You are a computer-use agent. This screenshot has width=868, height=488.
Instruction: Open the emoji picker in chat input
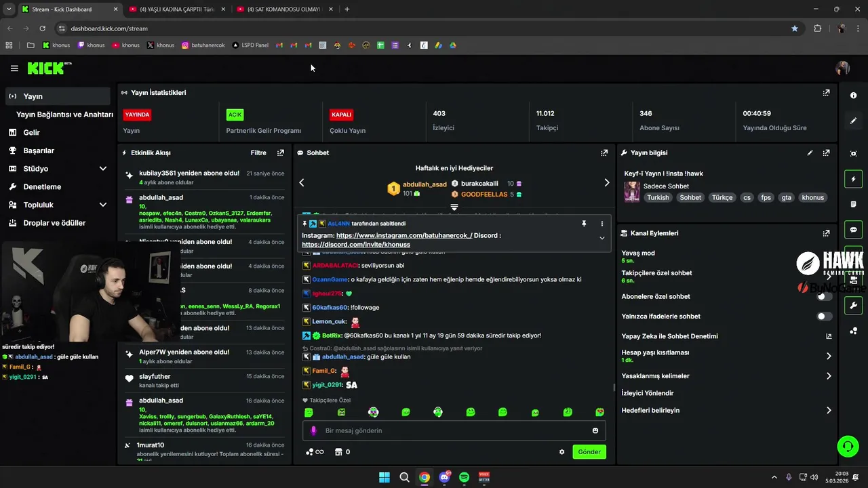click(x=595, y=430)
